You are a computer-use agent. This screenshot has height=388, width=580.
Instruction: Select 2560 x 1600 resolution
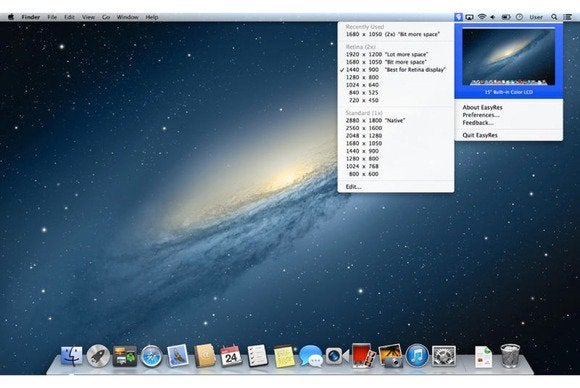click(x=395, y=128)
